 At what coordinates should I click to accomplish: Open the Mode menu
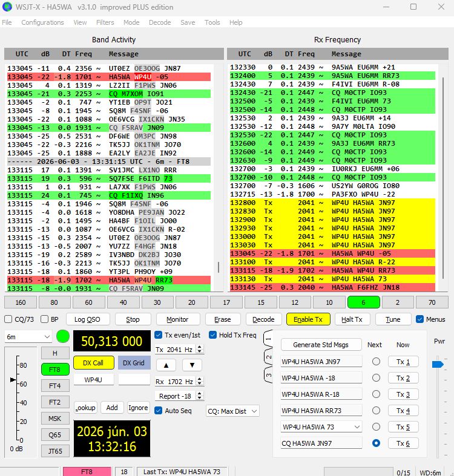pos(131,22)
